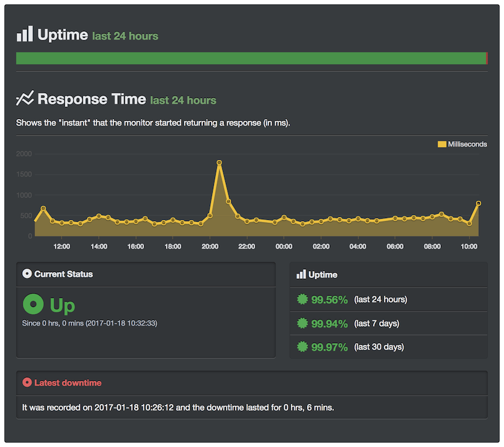Click the bullseye icon beside Current Status
Screen dimensions: 504x447
pyautogui.click(x=26, y=274)
